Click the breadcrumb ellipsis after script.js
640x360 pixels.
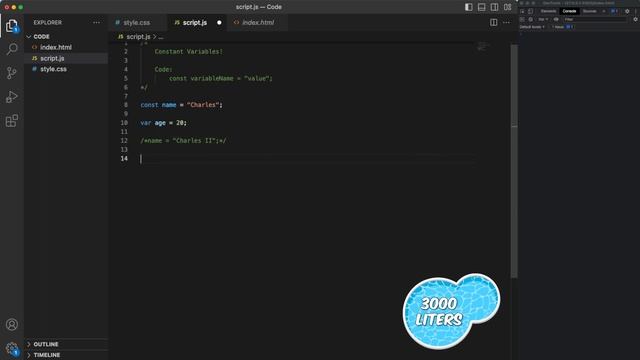(x=161, y=37)
